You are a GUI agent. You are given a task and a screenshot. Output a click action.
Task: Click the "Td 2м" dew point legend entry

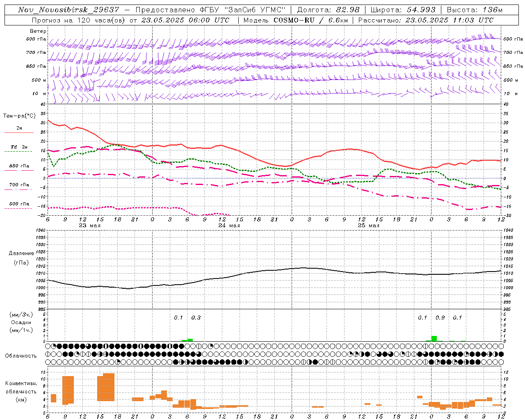pyautogui.click(x=19, y=147)
